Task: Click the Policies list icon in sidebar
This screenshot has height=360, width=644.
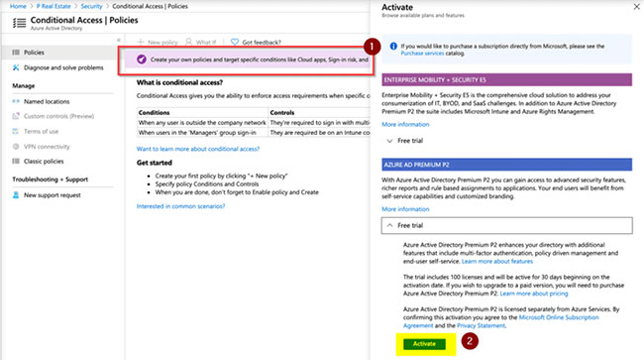Action: [x=16, y=53]
